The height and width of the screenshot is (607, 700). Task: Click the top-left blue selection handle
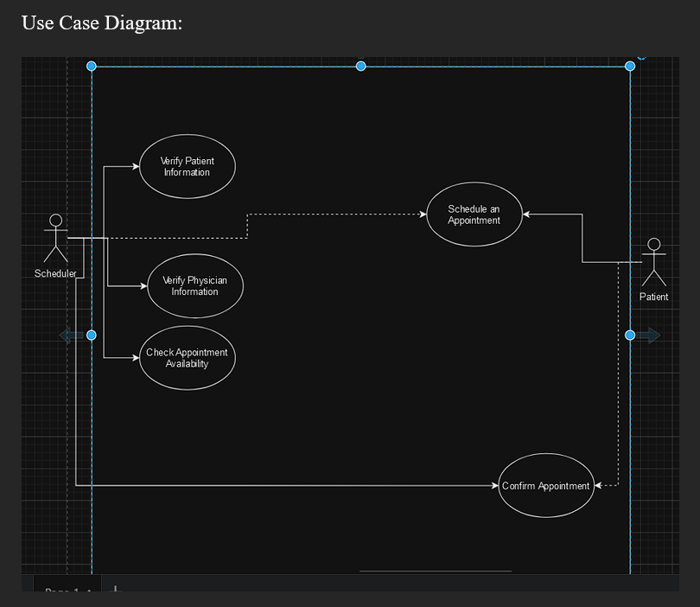(x=91, y=66)
